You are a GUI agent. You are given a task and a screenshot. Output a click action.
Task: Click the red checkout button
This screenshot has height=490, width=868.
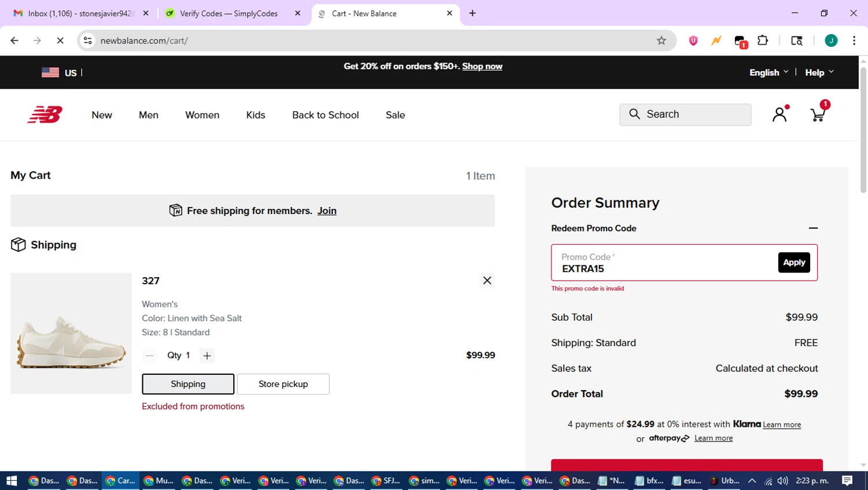(x=687, y=465)
